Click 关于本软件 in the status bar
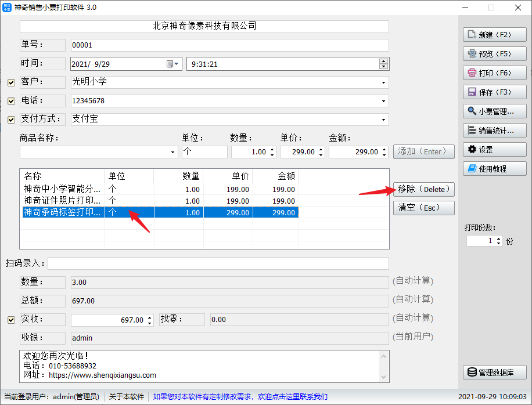 pyautogui.click(x=126, y=396)
